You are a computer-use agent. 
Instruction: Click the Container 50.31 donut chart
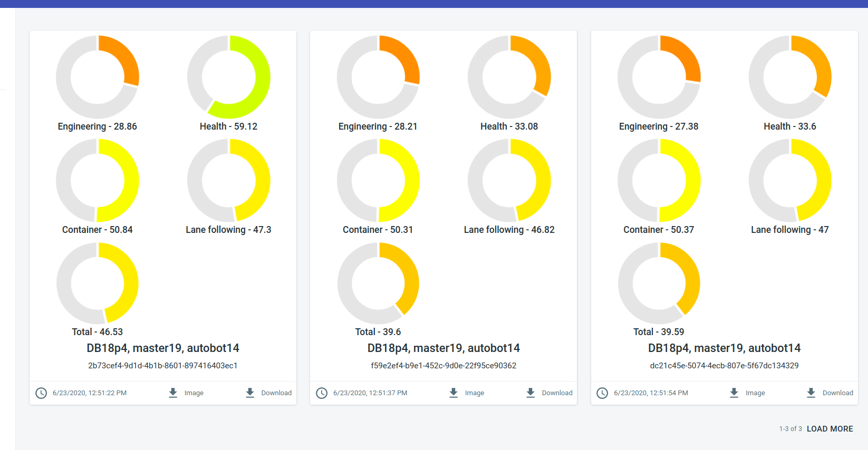(x=378, y=180)
